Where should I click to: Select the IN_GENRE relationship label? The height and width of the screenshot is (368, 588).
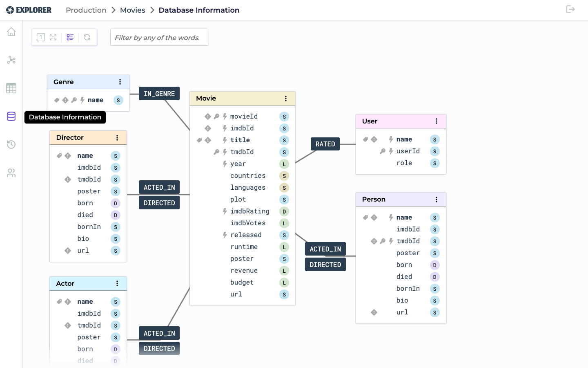[x=159, y=94]
